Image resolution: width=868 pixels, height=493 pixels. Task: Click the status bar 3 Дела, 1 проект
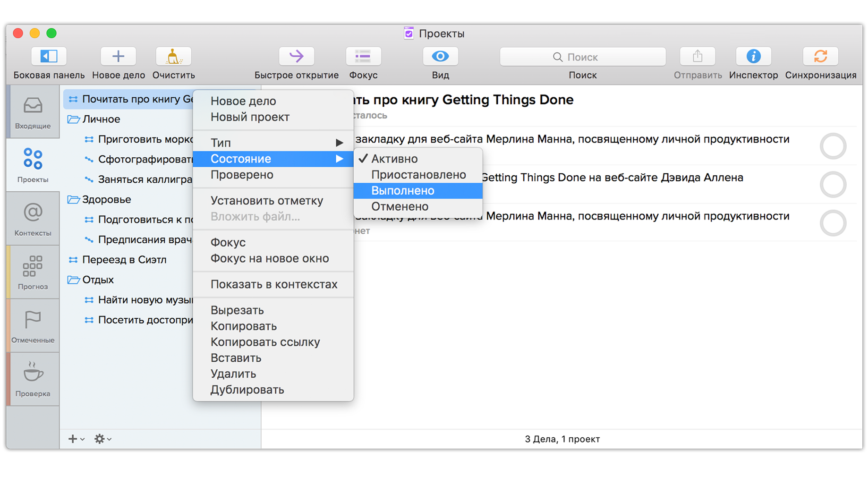pos(562,439)
